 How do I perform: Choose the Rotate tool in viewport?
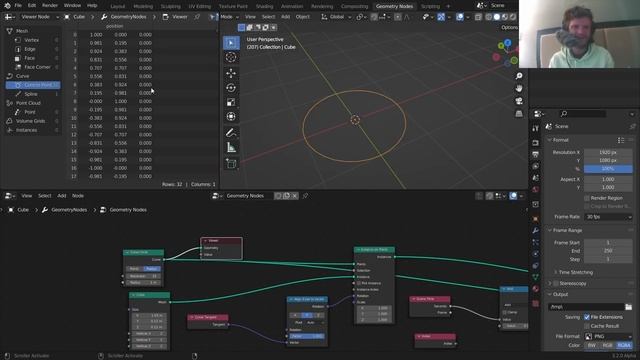231,88
